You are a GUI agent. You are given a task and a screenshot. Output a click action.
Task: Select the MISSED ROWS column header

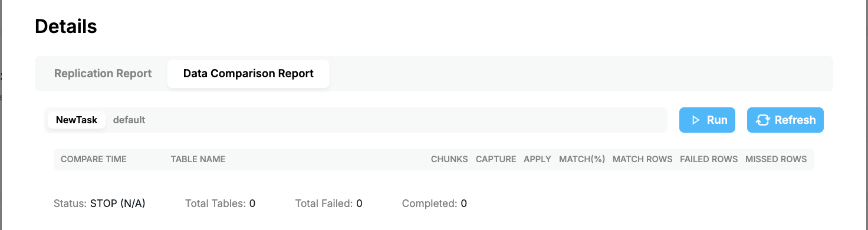(776, 159)
